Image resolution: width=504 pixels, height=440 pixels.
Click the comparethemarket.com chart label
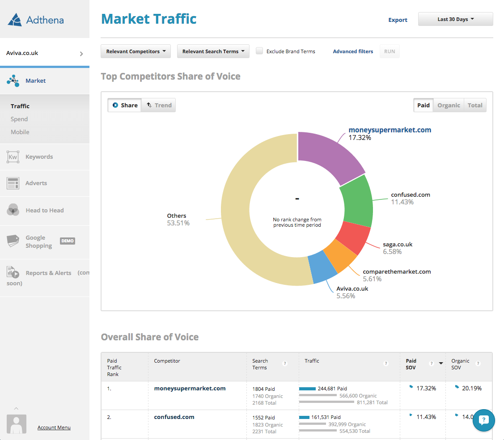click(397, 271)
